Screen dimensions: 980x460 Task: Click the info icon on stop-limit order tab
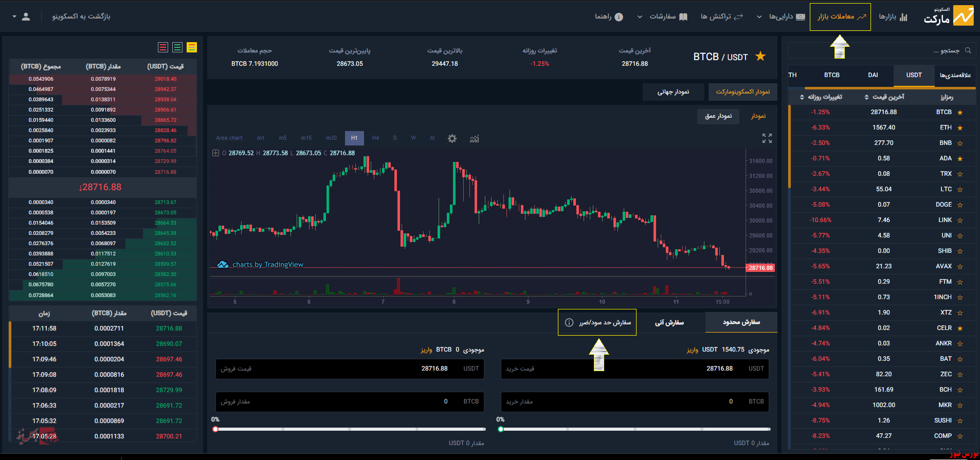pos(569,323)
